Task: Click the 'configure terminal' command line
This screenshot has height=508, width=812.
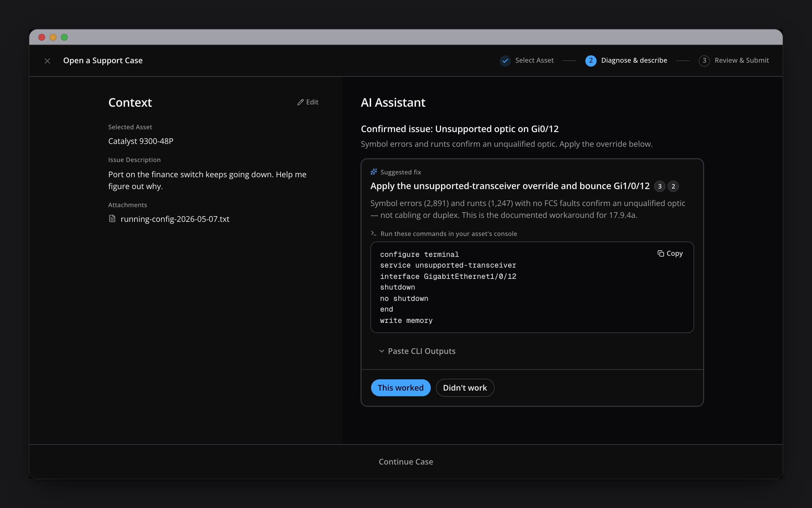Action: 419,254
